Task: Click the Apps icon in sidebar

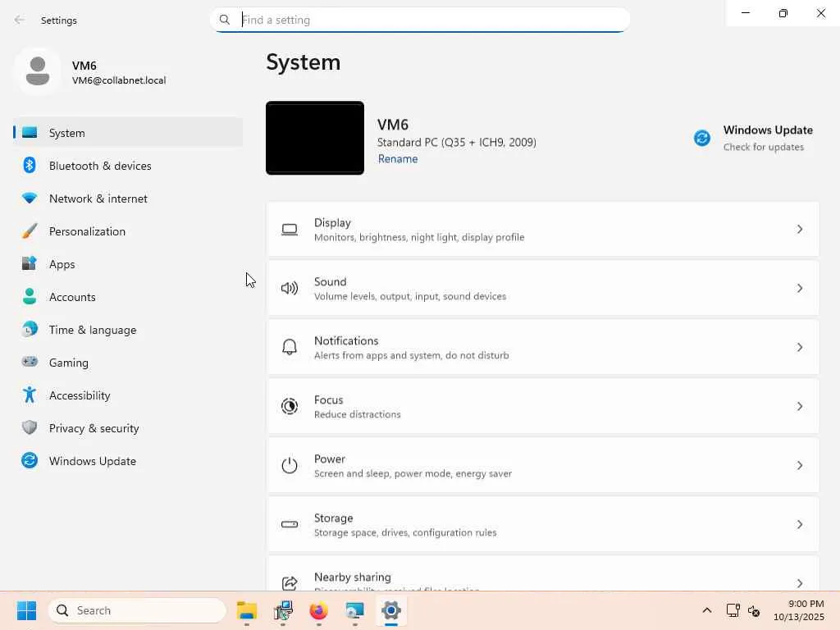Action: pyautogui.click(x=30, y=263)
